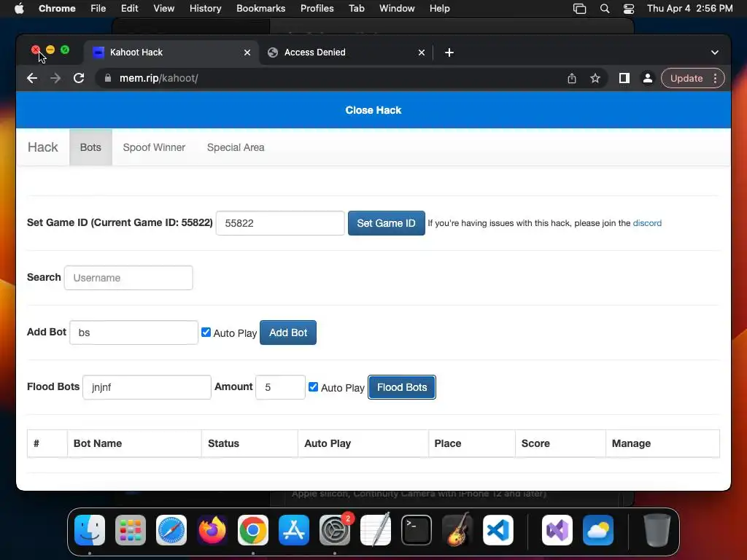Open the Trash from the Dock
Screen dimensions: 747x560
657,530
